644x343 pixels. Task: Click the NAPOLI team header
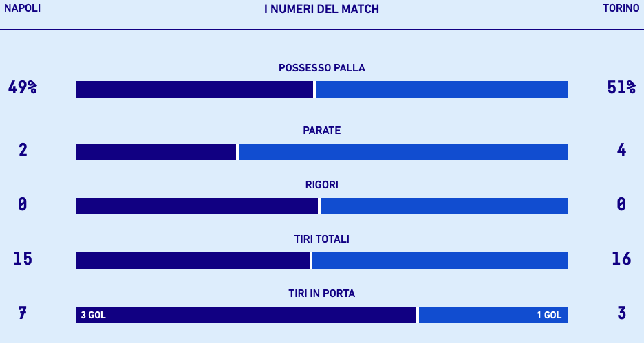point(23,9)
